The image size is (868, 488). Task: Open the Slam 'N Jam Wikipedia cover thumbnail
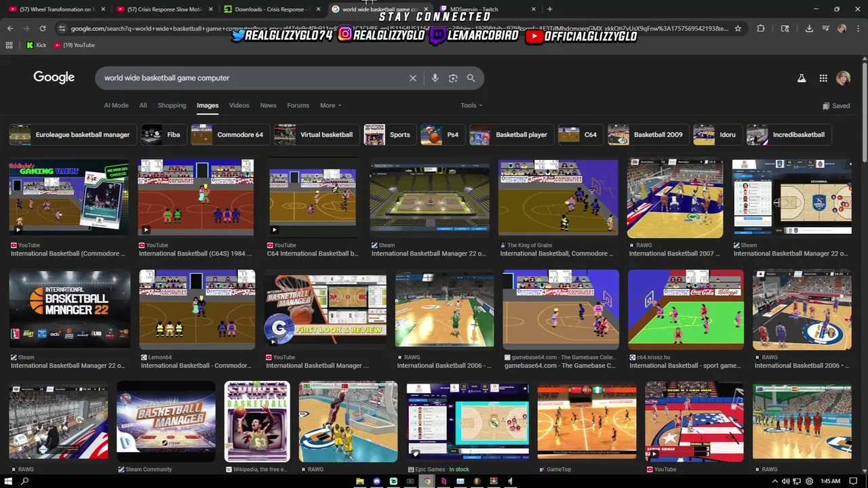257,422
